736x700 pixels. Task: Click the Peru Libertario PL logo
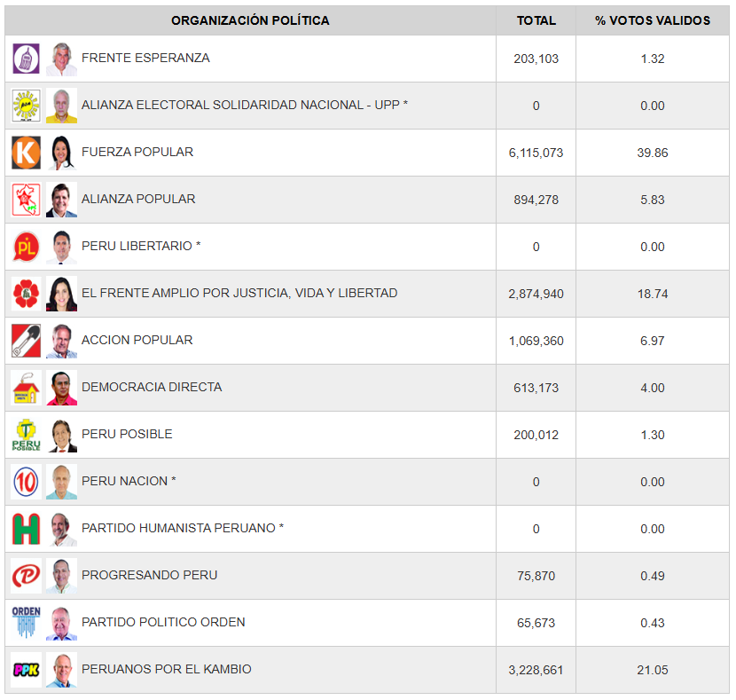(x=27, y=247)
